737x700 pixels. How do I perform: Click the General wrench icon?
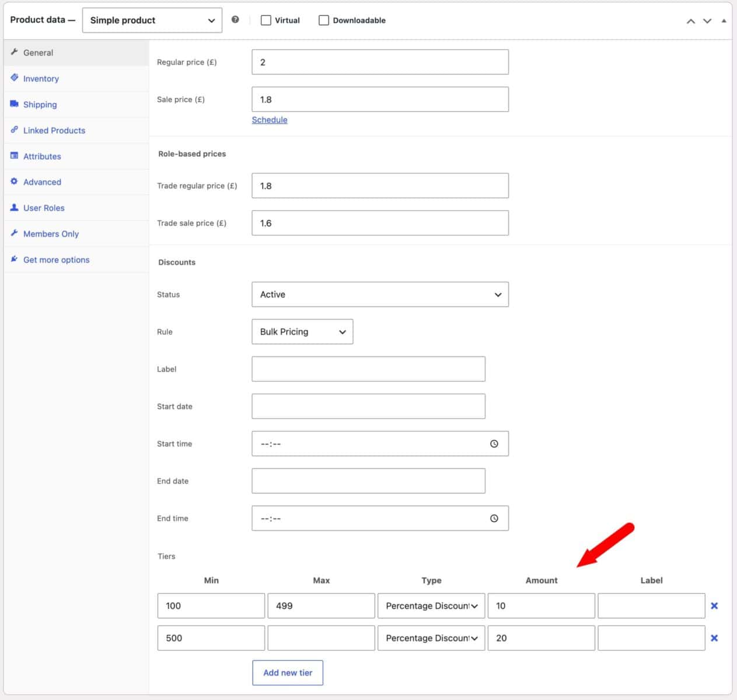(x=15, y=52)
